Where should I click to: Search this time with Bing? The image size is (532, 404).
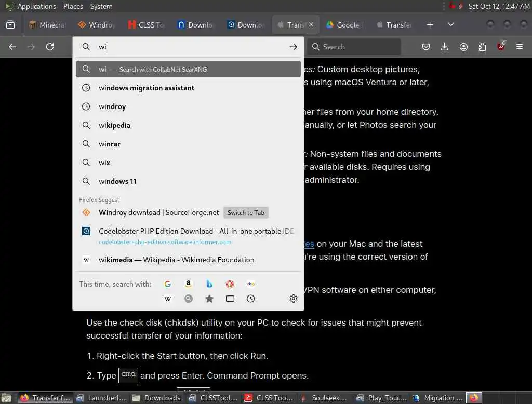click(x=209, y=284)
